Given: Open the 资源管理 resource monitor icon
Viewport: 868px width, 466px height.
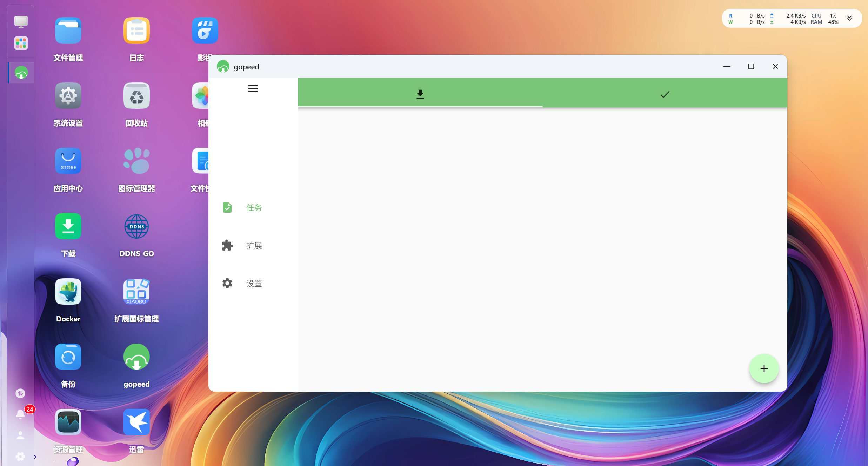Looking at the screenshot, I should (x=68, y=422).
